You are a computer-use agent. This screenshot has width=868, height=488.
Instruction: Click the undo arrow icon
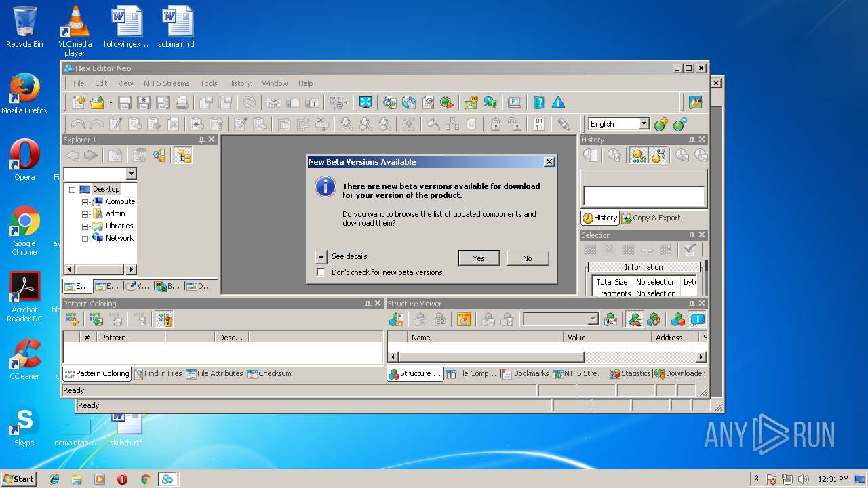coord(78,124)
